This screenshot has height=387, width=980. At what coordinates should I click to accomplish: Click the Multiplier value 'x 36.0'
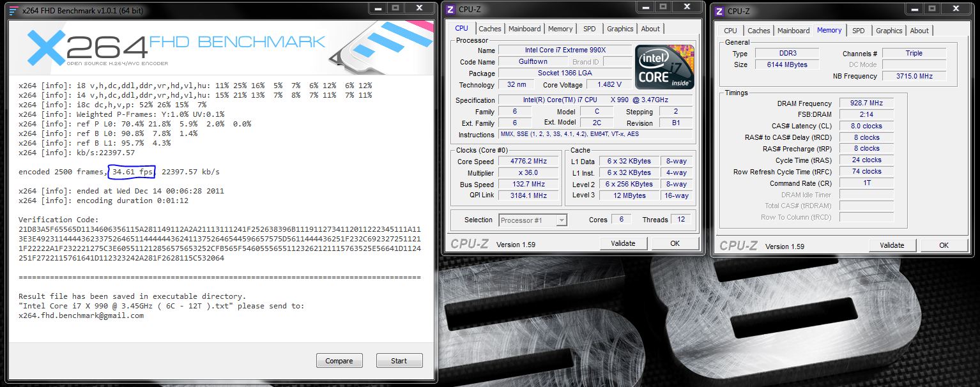point(529,173)
